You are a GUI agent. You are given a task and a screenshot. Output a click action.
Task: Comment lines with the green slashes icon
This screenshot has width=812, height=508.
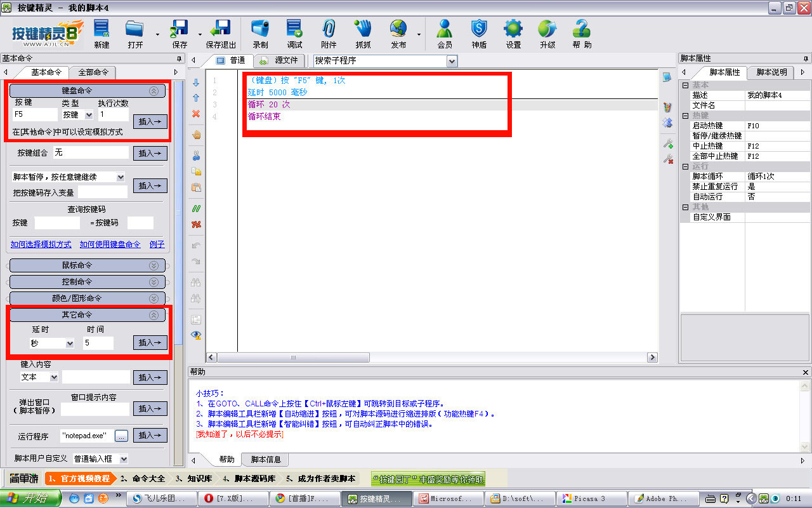[x=196, y=208]
